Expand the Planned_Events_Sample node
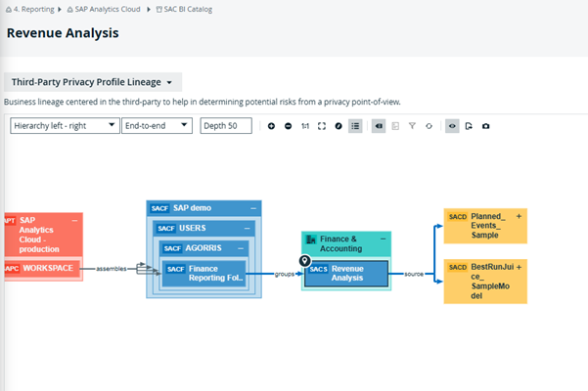Screen dimensions: 588x391 tap(519, 216)
